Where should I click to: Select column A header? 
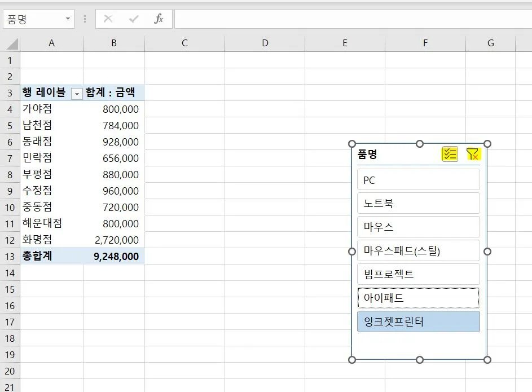coord(51,43)
